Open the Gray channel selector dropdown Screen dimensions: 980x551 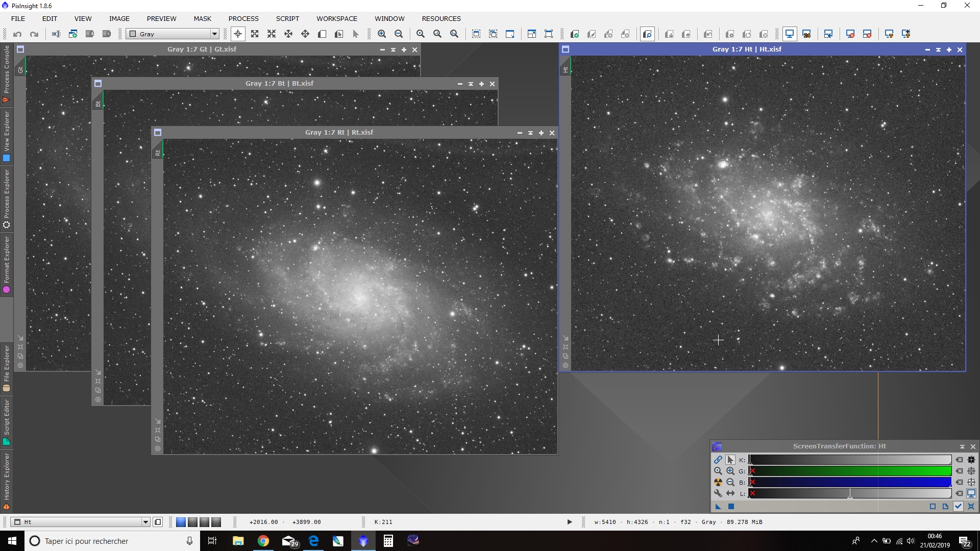(173, 34)
